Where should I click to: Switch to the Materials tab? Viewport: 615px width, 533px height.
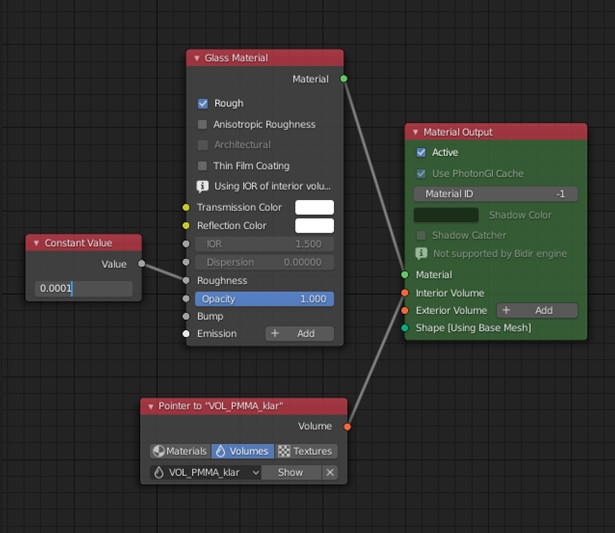point(180,451)
